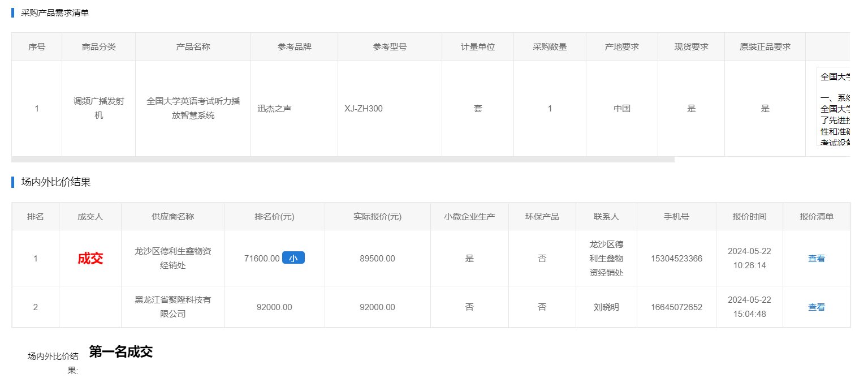This screenshot has width=868, height=382.
Task: Click the 报价时间 column header
Action: (749, 217)
